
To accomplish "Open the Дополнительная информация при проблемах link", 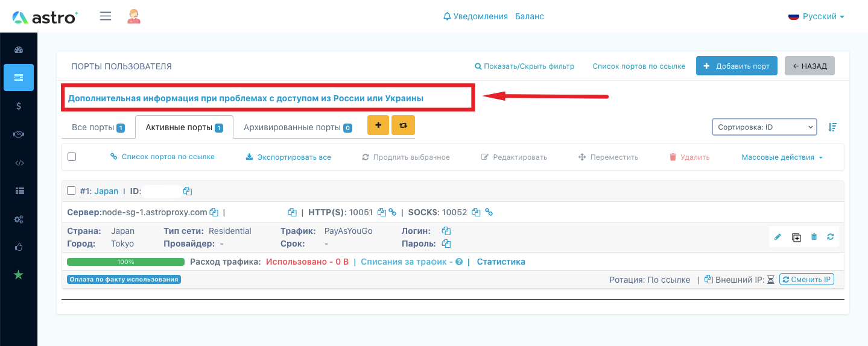I will (246, 98).
